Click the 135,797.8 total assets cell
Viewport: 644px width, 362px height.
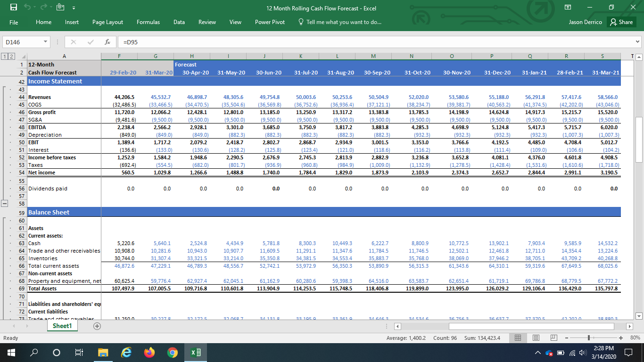(602, 288)
